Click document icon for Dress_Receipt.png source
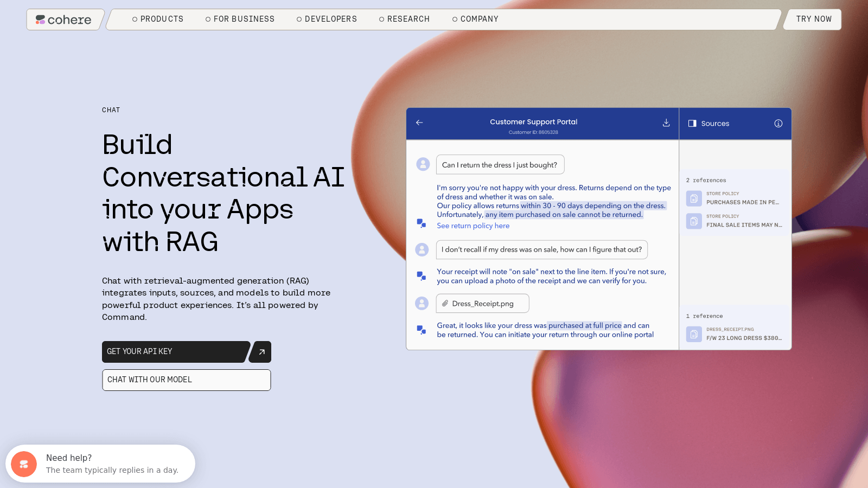The height and width of the screenshot is (488, 868). 694,334
